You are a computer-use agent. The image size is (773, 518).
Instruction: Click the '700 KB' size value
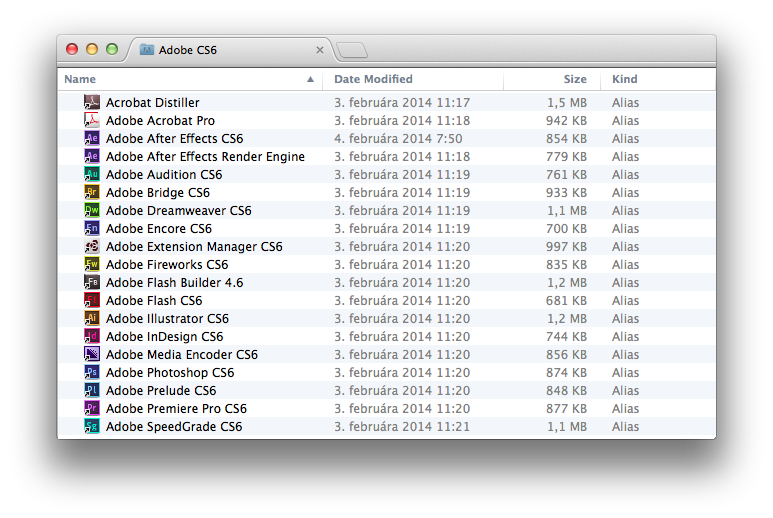[566, 228]
